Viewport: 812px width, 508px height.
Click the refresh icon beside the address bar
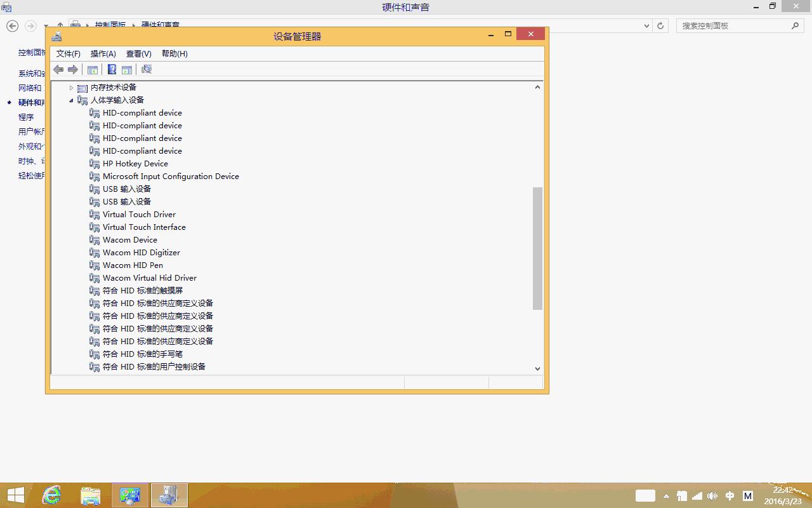coord(660,25)
